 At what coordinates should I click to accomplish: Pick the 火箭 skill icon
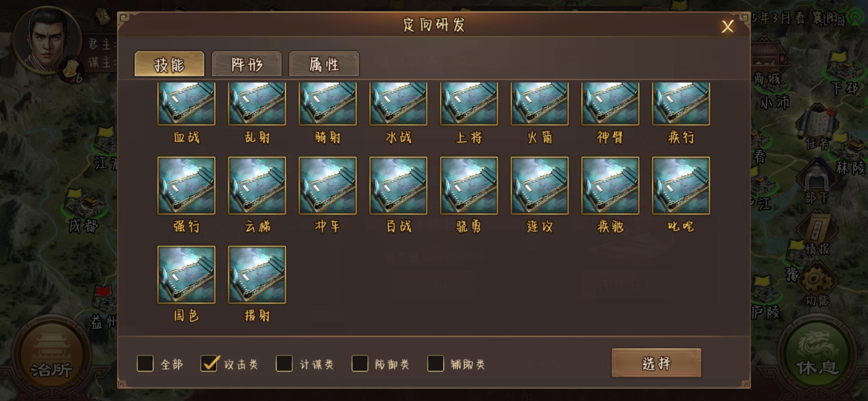[540, 104]
